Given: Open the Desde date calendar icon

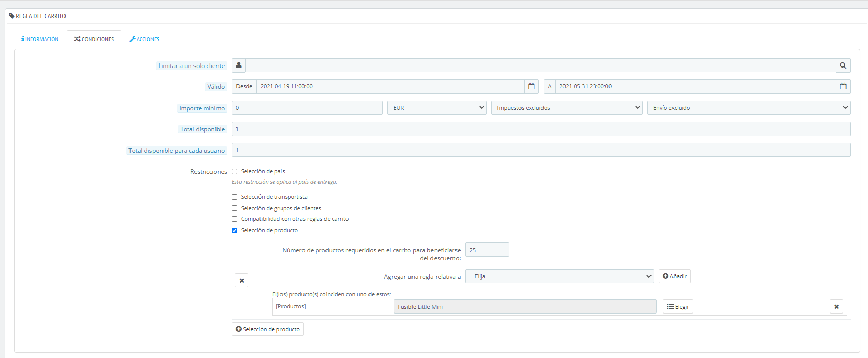Looking at the screenshot, I should coord(531,86).
